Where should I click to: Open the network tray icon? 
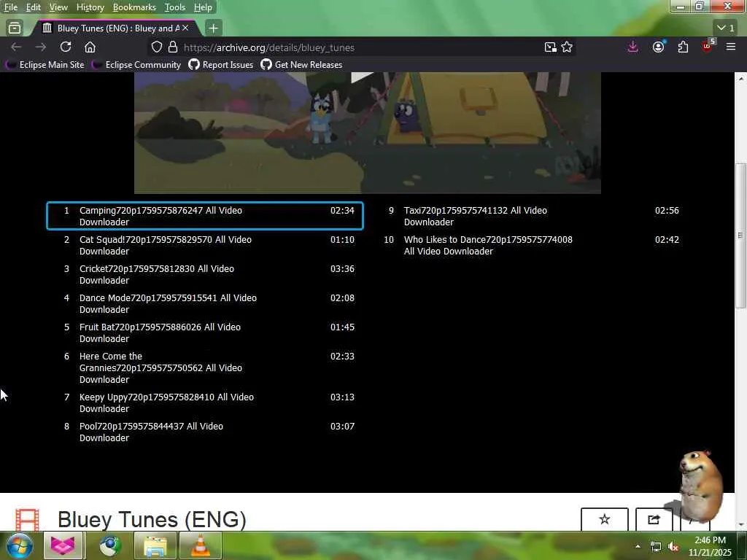click(x=656, y=547)
